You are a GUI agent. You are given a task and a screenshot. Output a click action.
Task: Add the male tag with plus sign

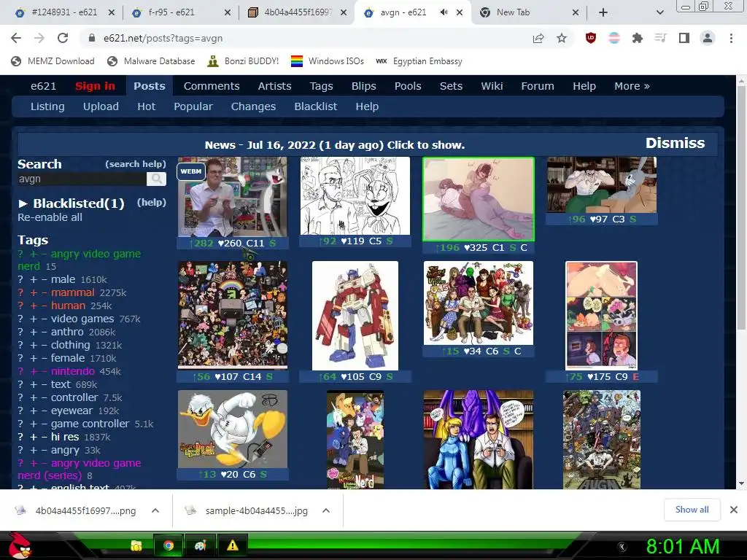(34, 279)
